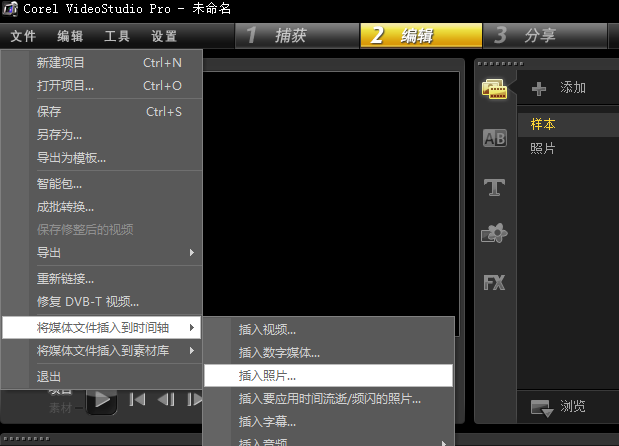Jump to start with the Home button
Screen dimensions: 619x446
137,399
